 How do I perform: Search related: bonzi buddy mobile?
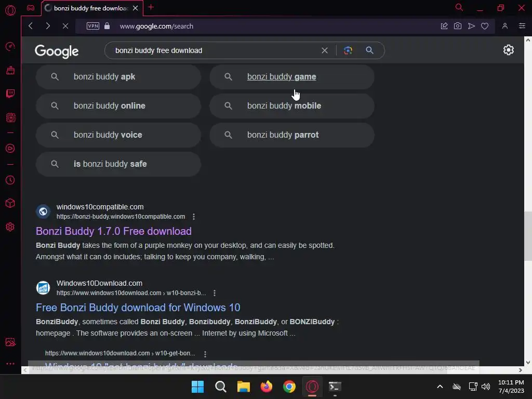(292, 106)
